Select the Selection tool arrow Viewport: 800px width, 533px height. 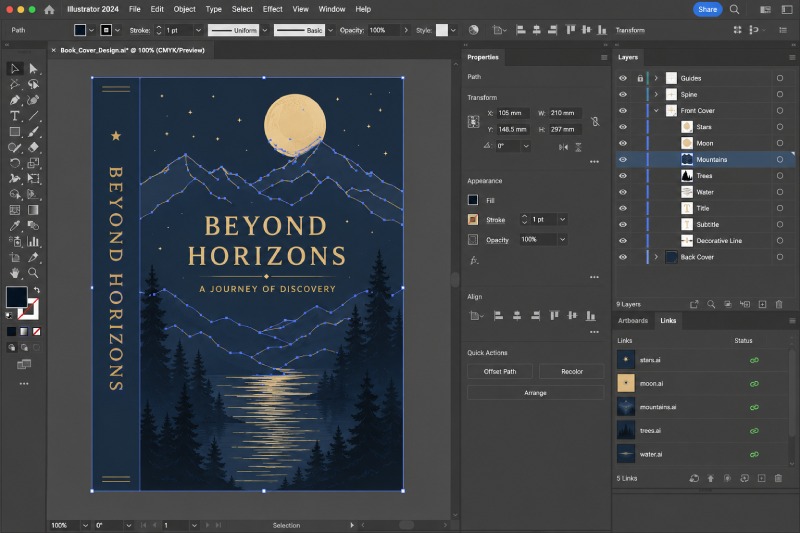click(x=14, y=68)
